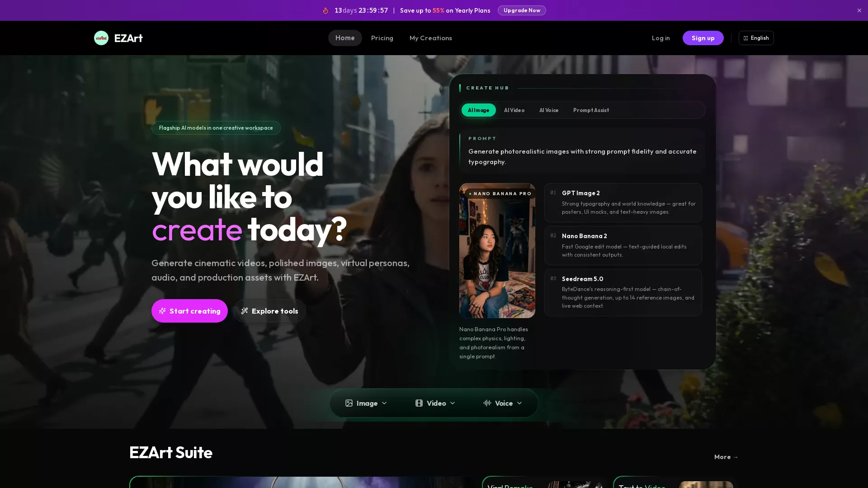Click the picture icon beside Image
868x488 pixels.
click(349, 403)
